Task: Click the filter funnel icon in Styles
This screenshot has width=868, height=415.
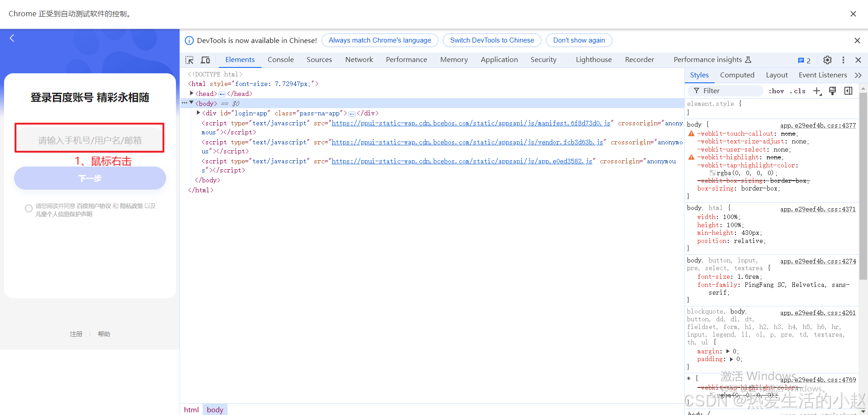Action: 697,91
